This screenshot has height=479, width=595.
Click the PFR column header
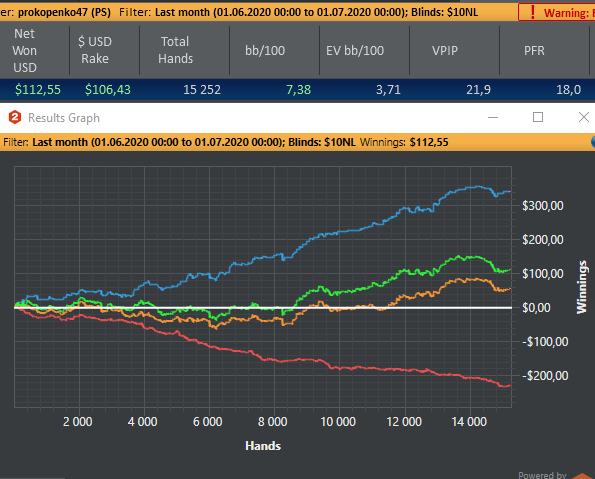coord(534,50)
